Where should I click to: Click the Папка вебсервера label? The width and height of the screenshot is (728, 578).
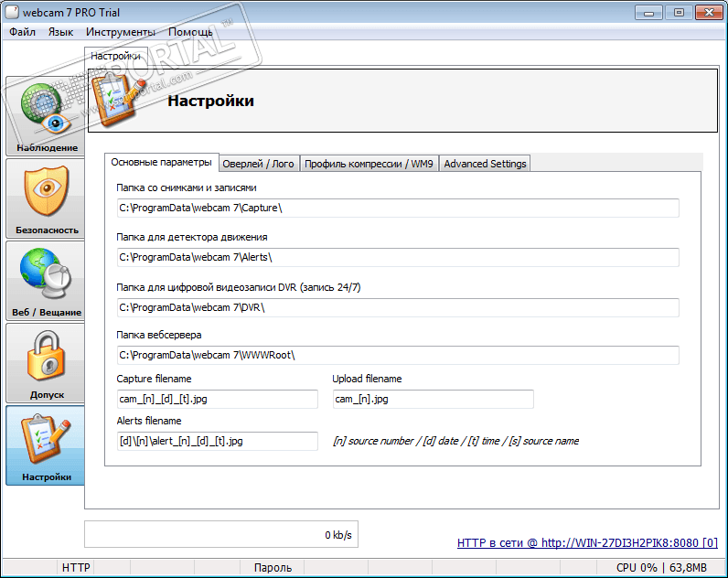(x=159, y=336)
